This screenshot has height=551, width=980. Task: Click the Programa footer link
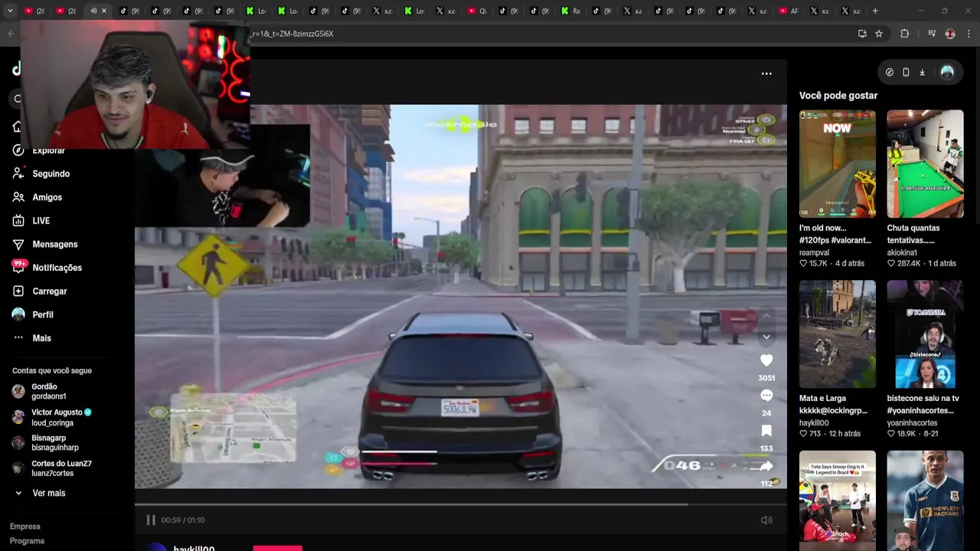coord(27,541)
